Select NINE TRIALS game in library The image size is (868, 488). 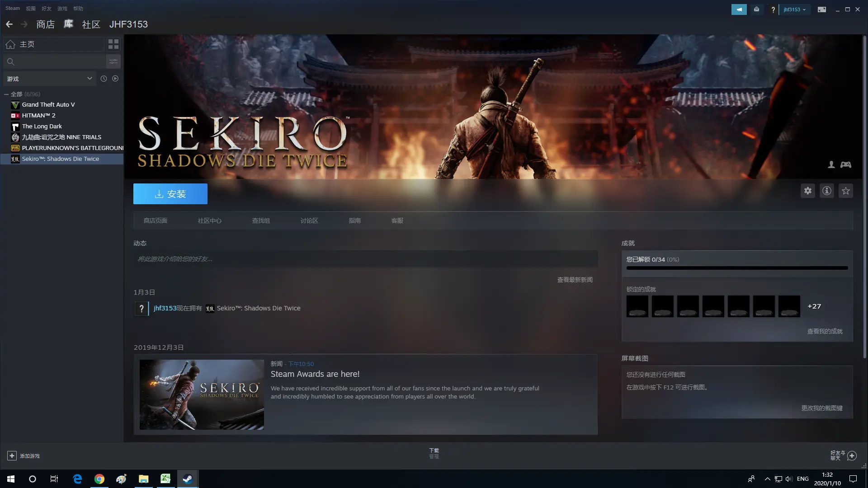coord(62,137)
